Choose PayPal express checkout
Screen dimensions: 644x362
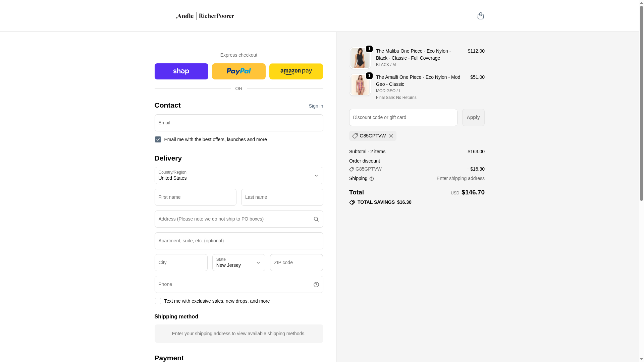click(x=238, y=71)
